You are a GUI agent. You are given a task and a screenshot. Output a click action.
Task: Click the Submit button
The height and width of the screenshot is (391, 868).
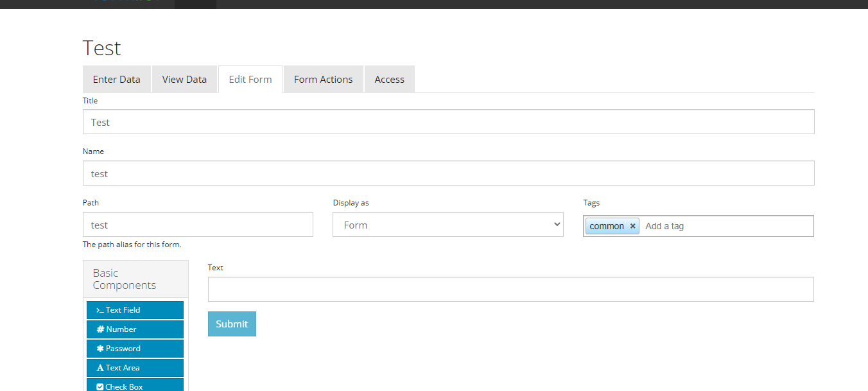click(232, 324)
